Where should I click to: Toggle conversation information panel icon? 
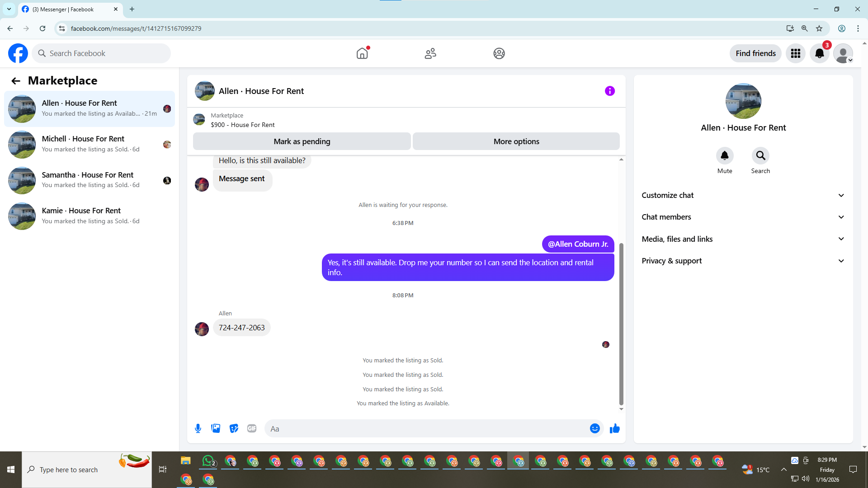coord(609,91)
